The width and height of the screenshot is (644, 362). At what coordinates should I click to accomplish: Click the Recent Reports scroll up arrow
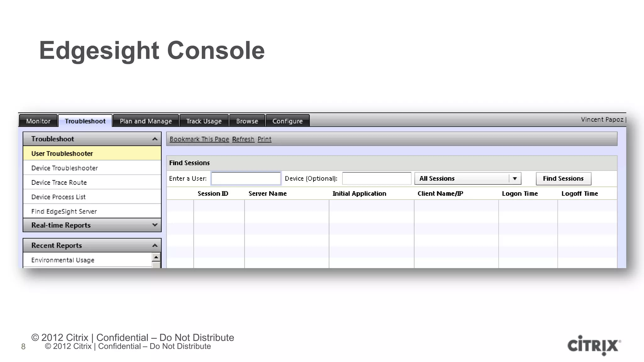[156, 257]
